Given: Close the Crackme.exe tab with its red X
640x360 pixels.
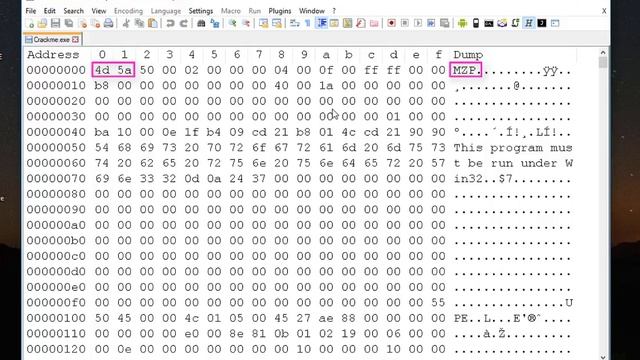Looking at the screenshot, I should pos(76,40).
